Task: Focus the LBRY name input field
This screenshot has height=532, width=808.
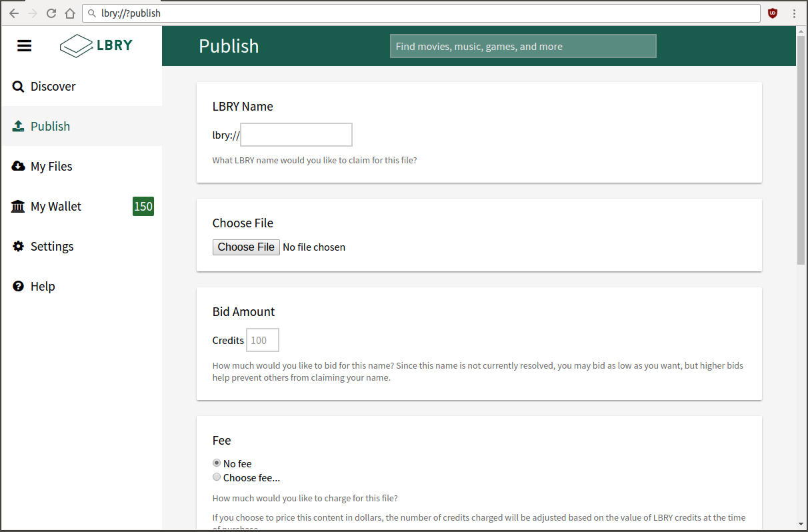Action: click(x=296, y=135)
